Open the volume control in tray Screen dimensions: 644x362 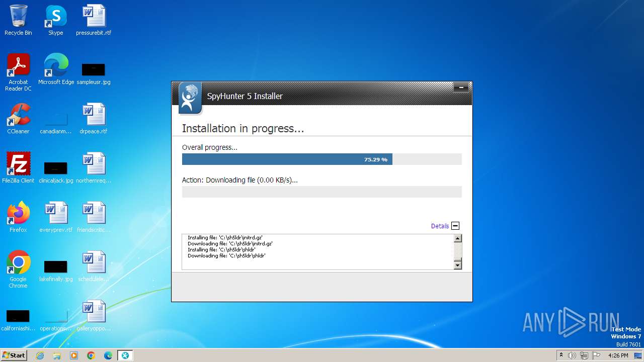(572, 355)
